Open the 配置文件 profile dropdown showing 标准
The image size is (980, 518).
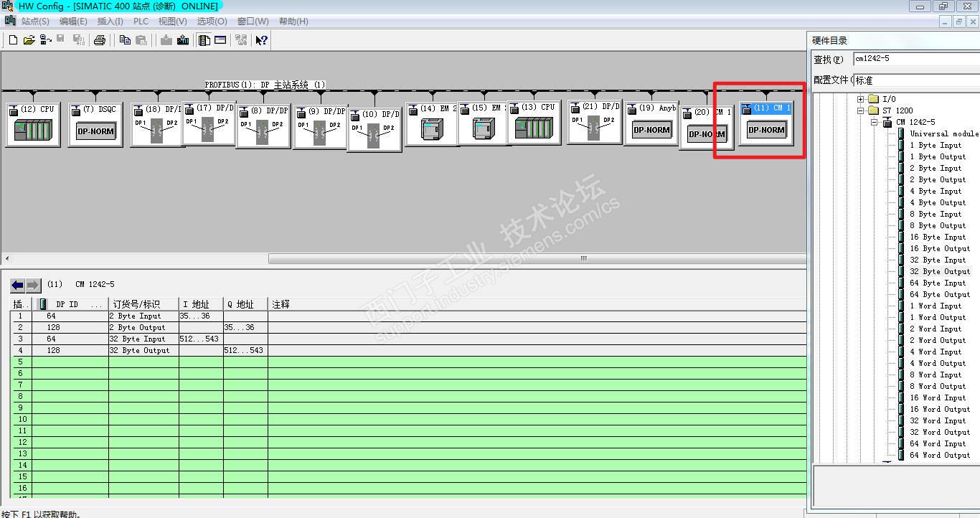click(x=916, y=80)
